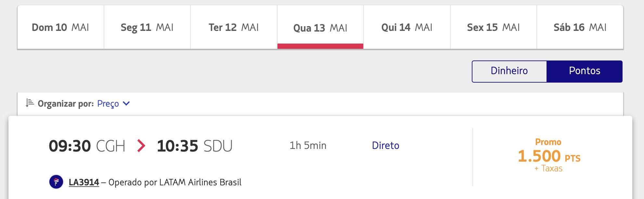Select the Seg 11 MAI date tab
Image resolution: width=644 pixels, height=199 pixels.
click(147, 27)
